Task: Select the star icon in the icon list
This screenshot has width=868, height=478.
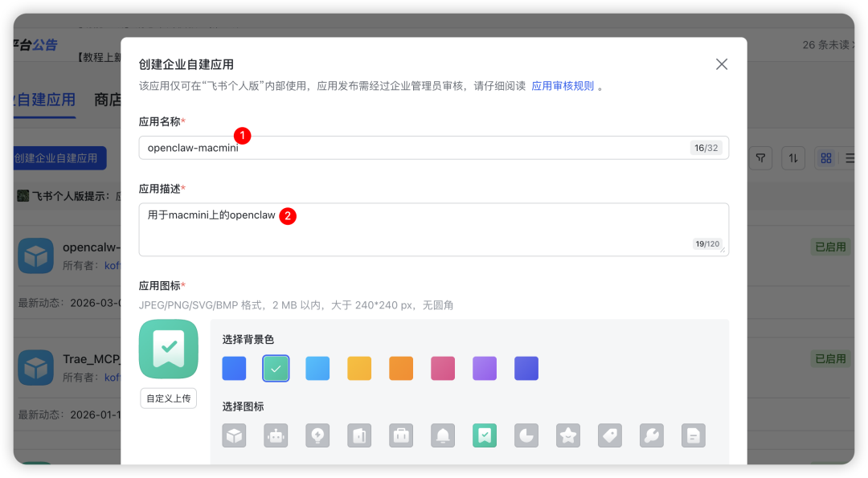Action: (568, 435)
